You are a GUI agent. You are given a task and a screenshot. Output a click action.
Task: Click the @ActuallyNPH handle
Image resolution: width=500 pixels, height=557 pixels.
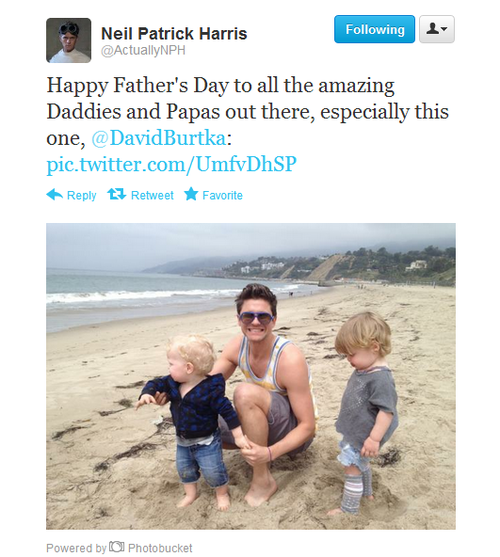[x=143, y=50]
